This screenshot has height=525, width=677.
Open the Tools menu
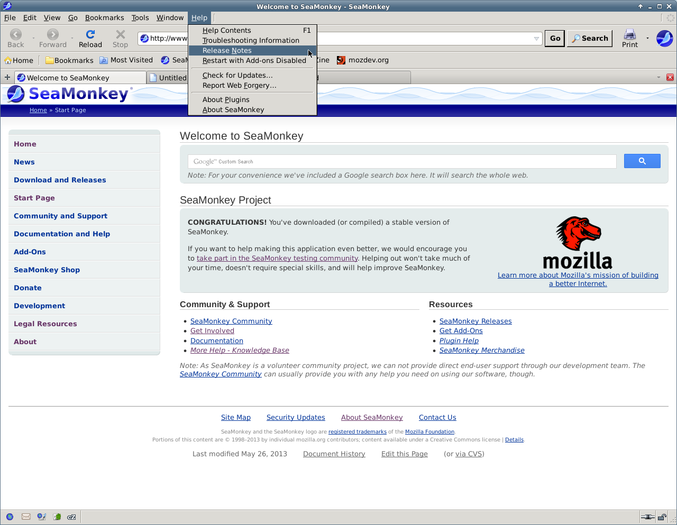point(140,18)
